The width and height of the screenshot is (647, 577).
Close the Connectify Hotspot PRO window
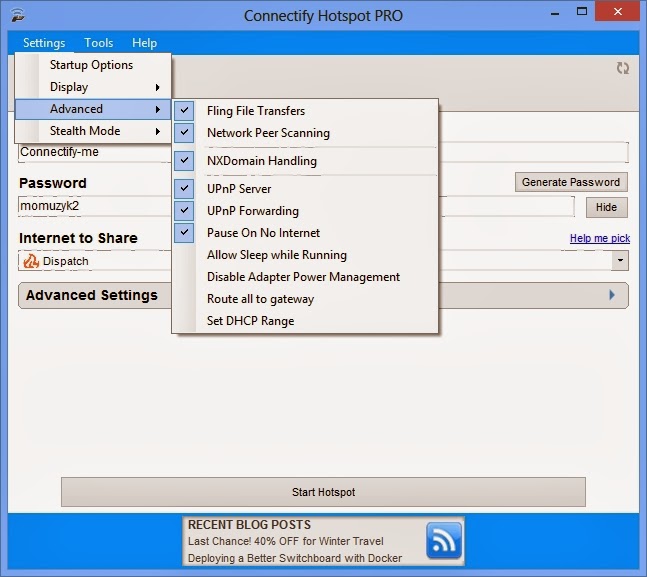(617, 12)
